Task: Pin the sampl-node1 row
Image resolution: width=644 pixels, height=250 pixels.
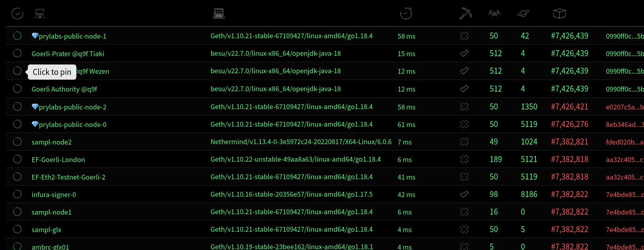Action: (17, 212)
